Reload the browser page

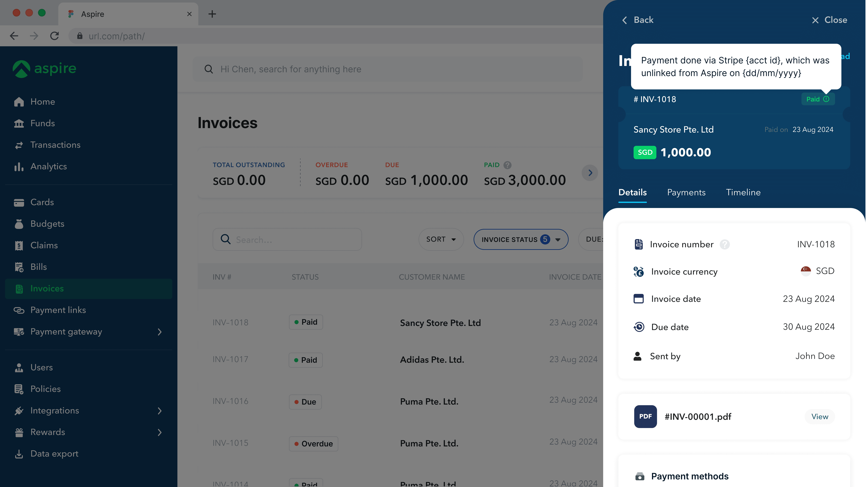point(55,36)
